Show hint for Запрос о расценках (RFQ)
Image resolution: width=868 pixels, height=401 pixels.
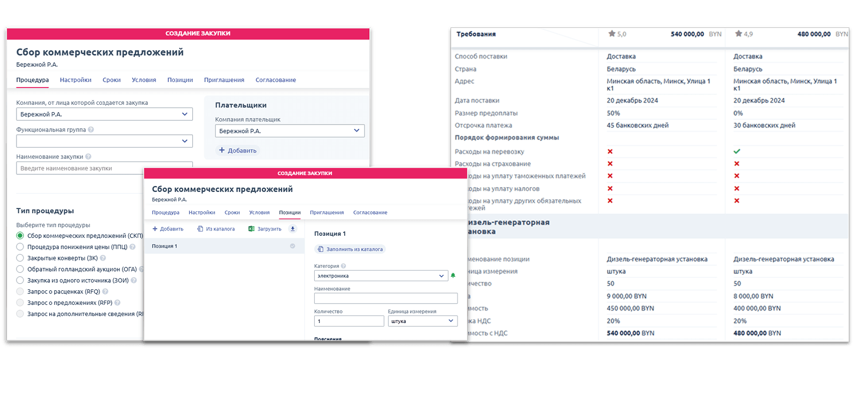tap(105, 291)
